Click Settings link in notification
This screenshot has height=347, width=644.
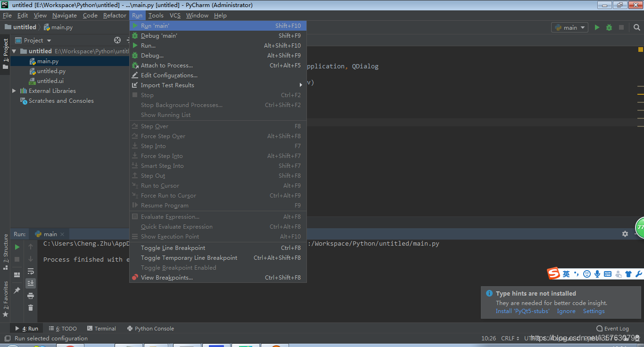[x=594, y=311]
